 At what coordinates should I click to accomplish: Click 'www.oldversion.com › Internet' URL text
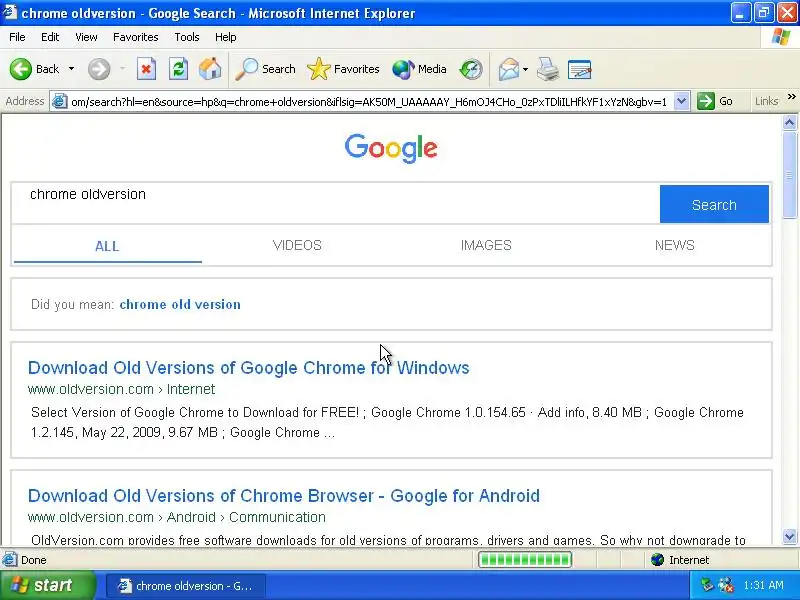coord(121,389)
